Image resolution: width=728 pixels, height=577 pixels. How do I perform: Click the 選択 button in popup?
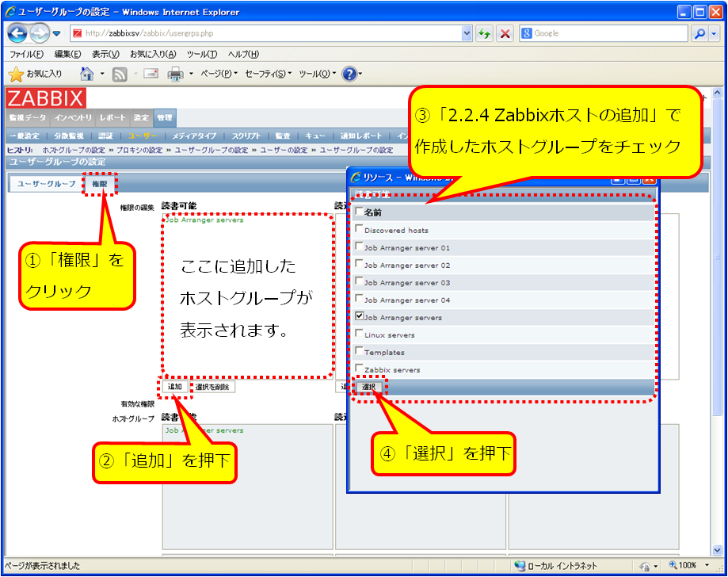tap(368, 387)
